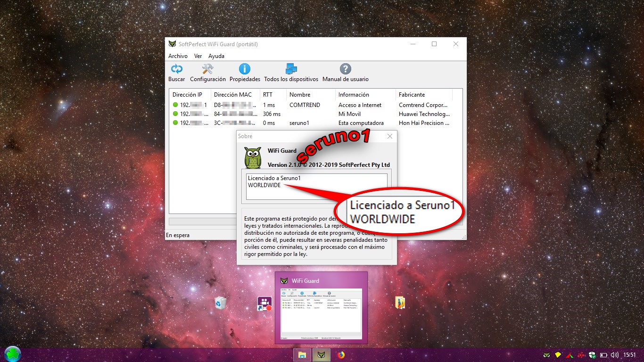This screenshot has height=362, width=644.
Task: Click green status dot of COMTREND row
Action: tap(175, 105)
